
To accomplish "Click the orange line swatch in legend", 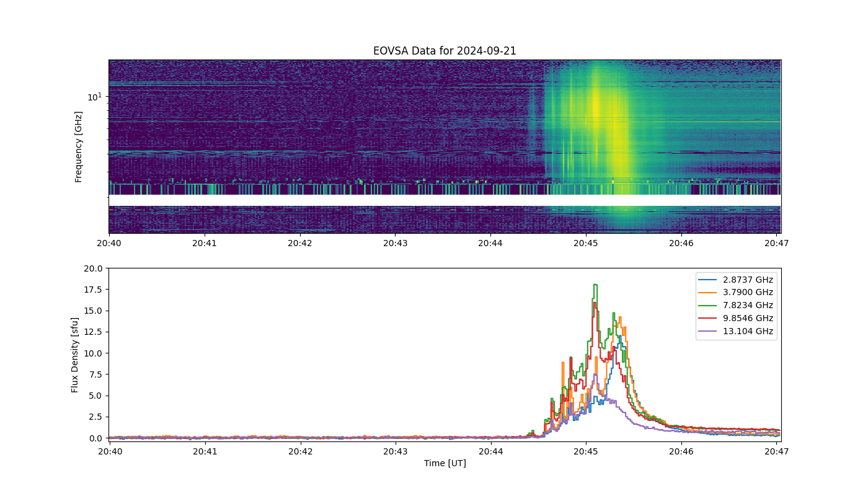I will (708, 293).
